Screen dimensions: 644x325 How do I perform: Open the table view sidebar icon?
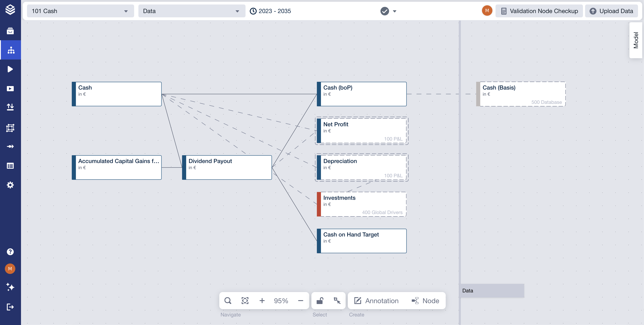click(10, 166)
